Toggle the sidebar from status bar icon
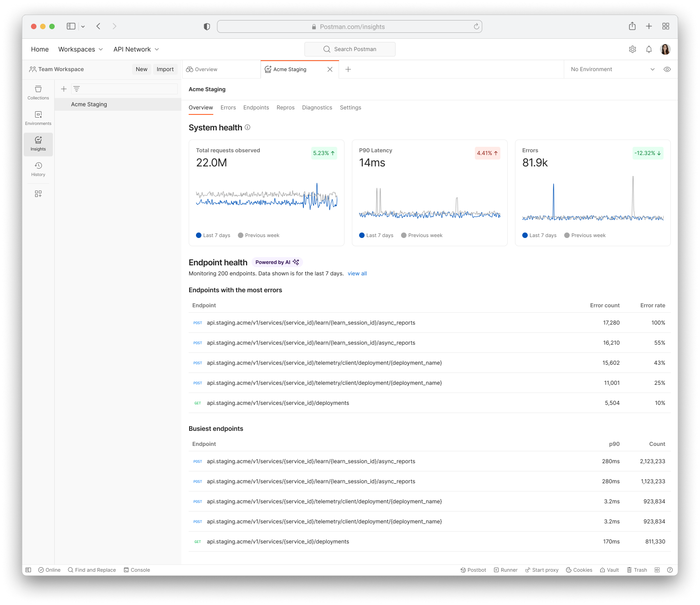The image size is (700, 605). [28, 570]
